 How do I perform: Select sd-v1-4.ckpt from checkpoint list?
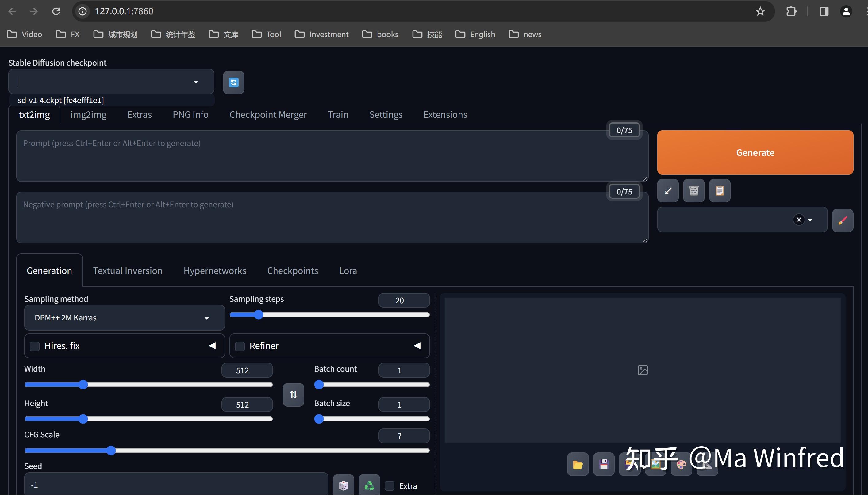click(x=61, y=100)
